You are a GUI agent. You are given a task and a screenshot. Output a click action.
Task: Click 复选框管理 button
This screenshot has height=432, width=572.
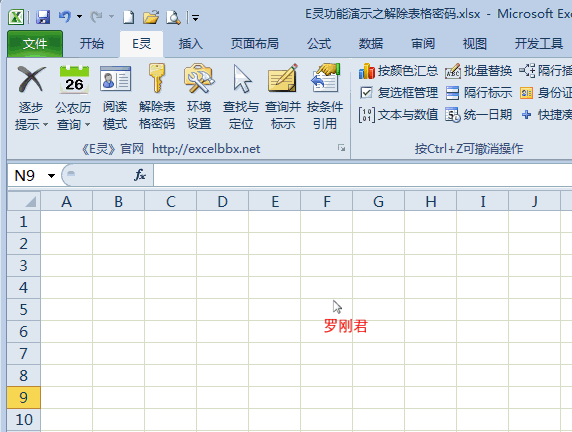click(x=399, y=93)
